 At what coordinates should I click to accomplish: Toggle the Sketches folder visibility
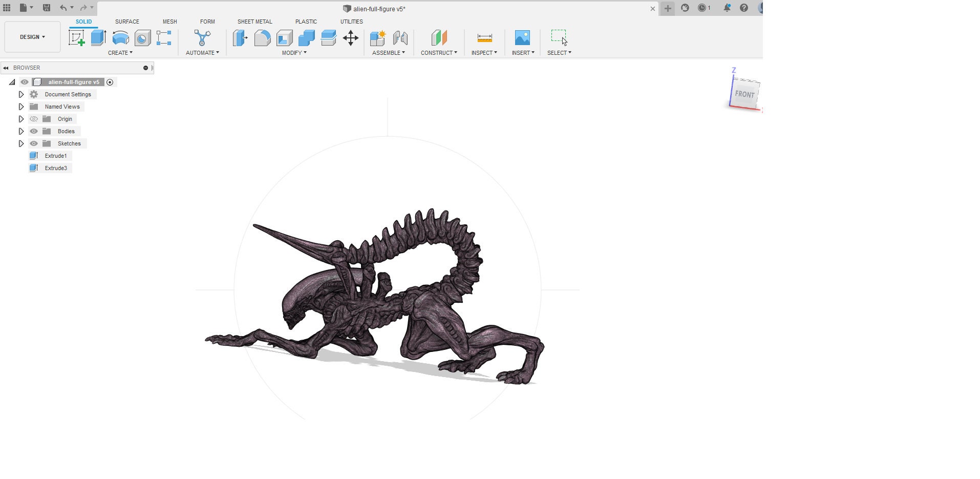pyautogui.click(x=34, y=143)
